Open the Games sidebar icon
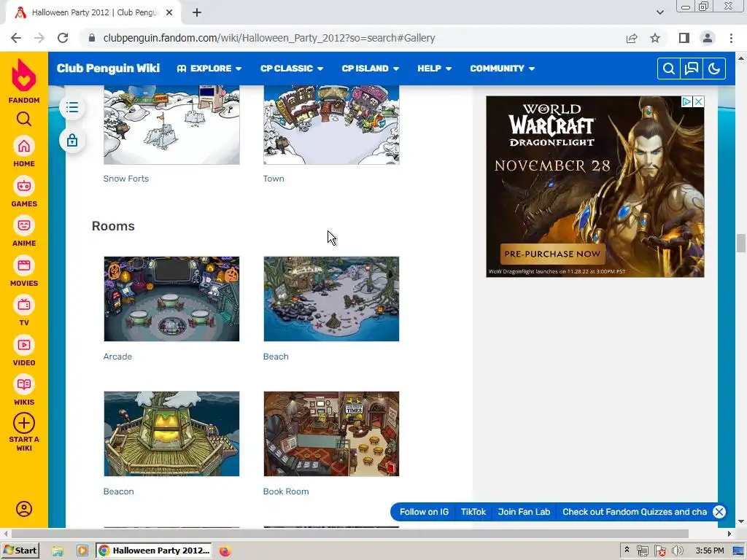 pyautogui.click(x=24, y=186)
